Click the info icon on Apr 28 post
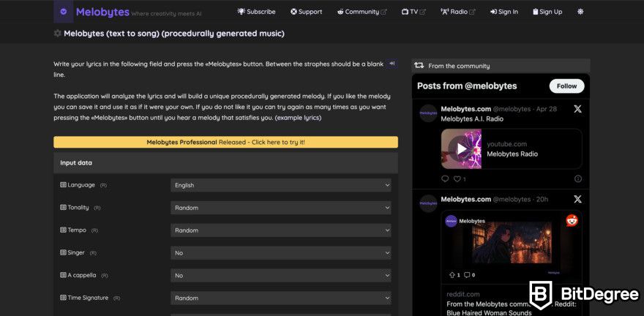 point(578,179)
